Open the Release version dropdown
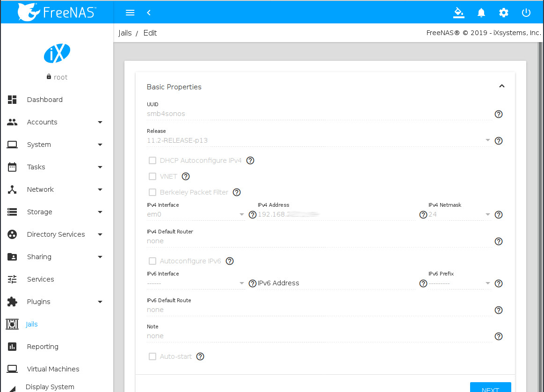Viewport: 544px width, 392px height. 318,140
